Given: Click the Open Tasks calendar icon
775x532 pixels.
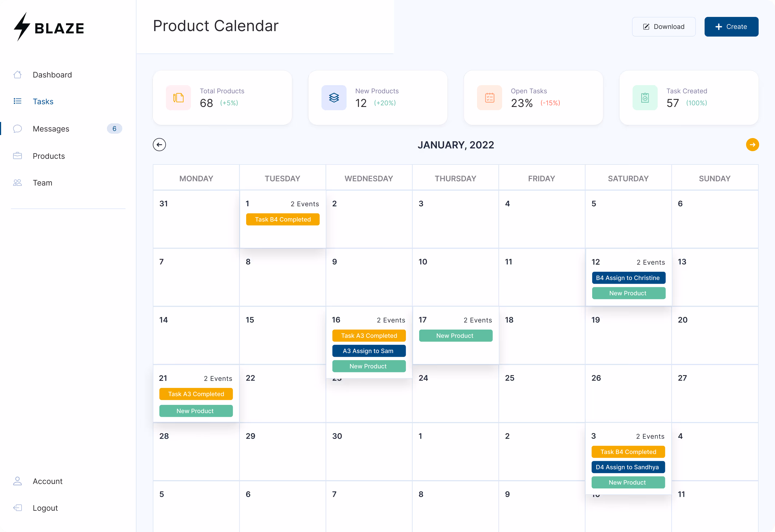Looking at the screenshot, I should point(489,98).
